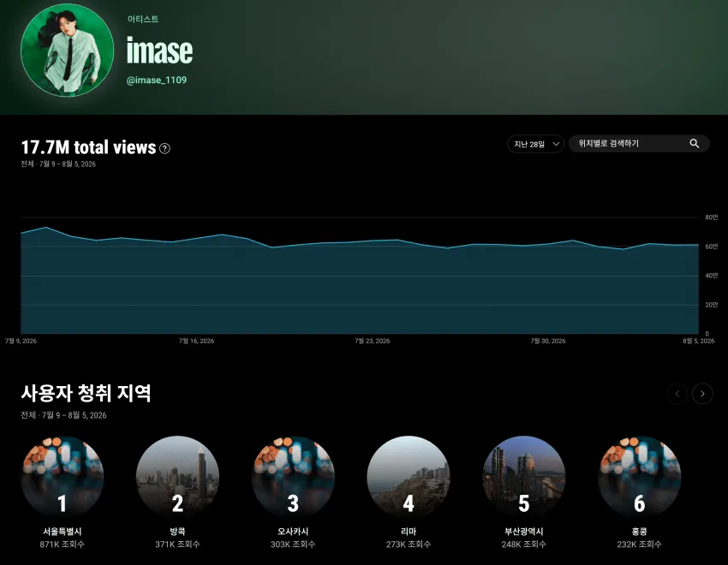
Task: Open the 지난 28일 date range dropdown
Action: [535, 144]
